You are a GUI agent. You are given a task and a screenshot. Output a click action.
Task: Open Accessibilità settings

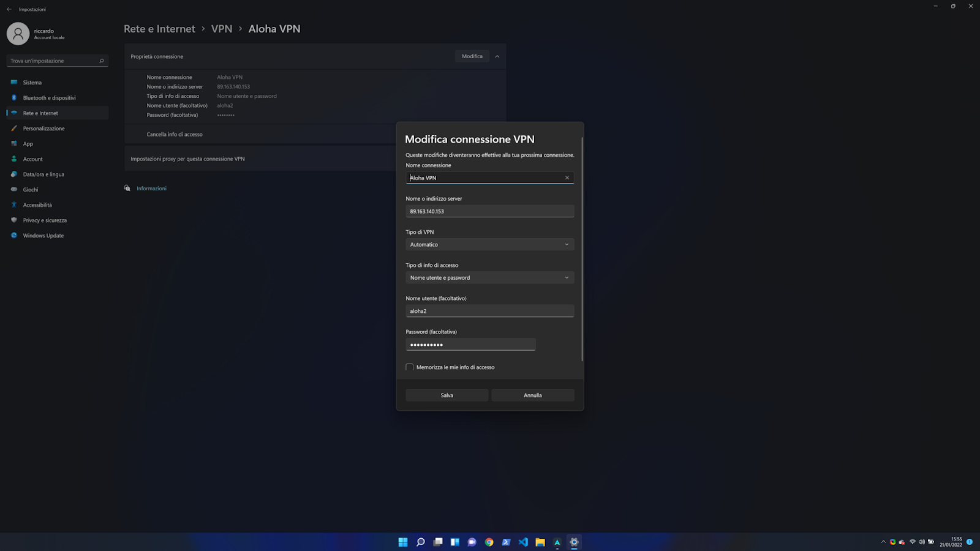pos(58,205)
